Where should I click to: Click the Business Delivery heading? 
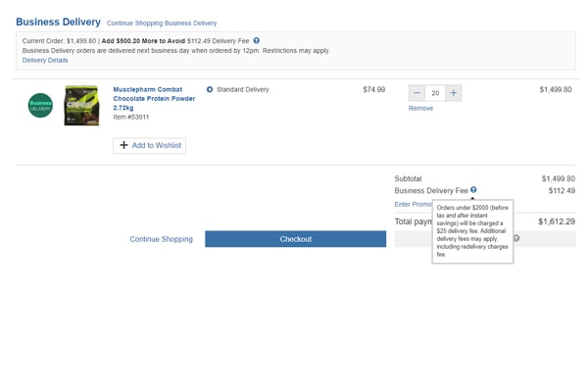pos(58,22)
